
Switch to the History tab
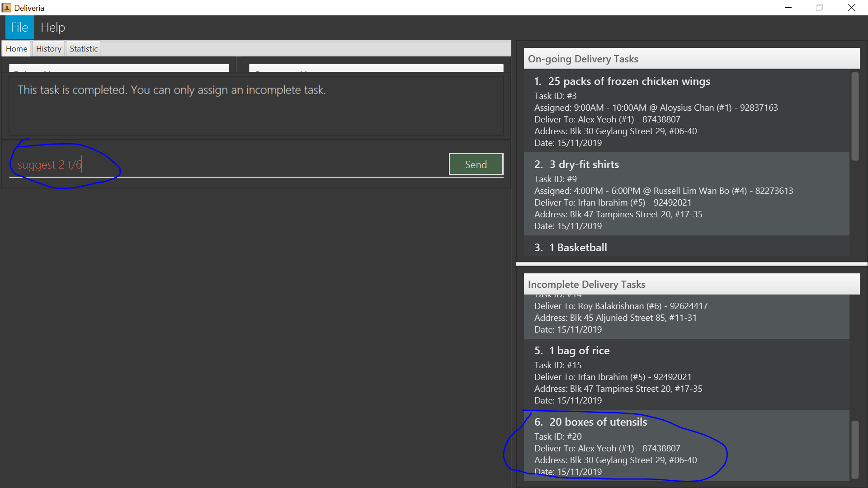(49, 49)
